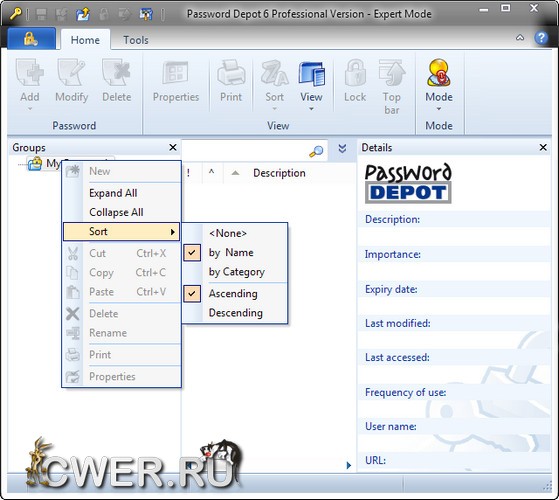559x500 pixels.
Task: Click the open-folder icon in the title bar
Action: [83, 14]
